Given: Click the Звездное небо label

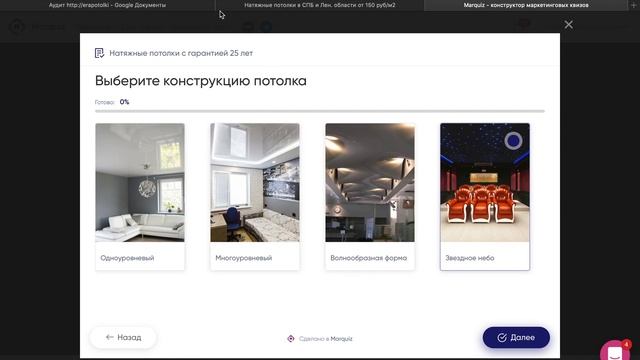Looking at the screenshot, I should pyautogui.click(x=470, y=258).
